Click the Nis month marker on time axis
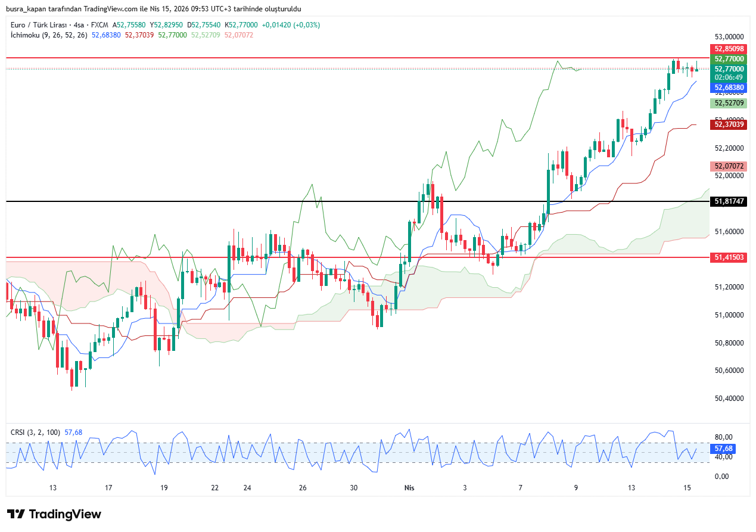The width and height of the screenshot is (756, 532). (x=409, y=488)
